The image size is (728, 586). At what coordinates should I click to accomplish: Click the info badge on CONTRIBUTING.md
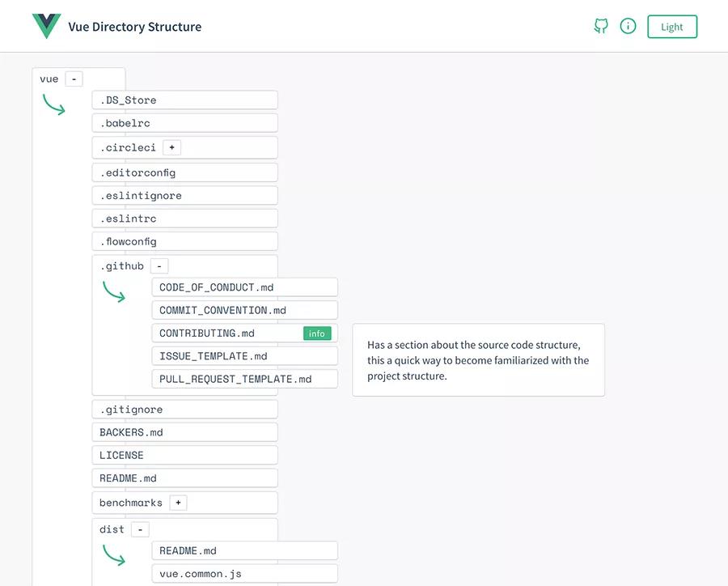click(x=317, y=333)
